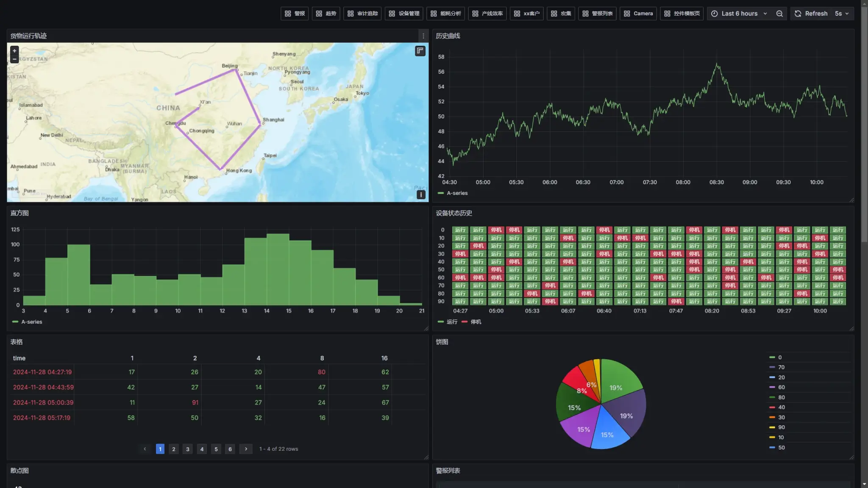
Task: Zoom in on the cargo map
Action: 14,51
